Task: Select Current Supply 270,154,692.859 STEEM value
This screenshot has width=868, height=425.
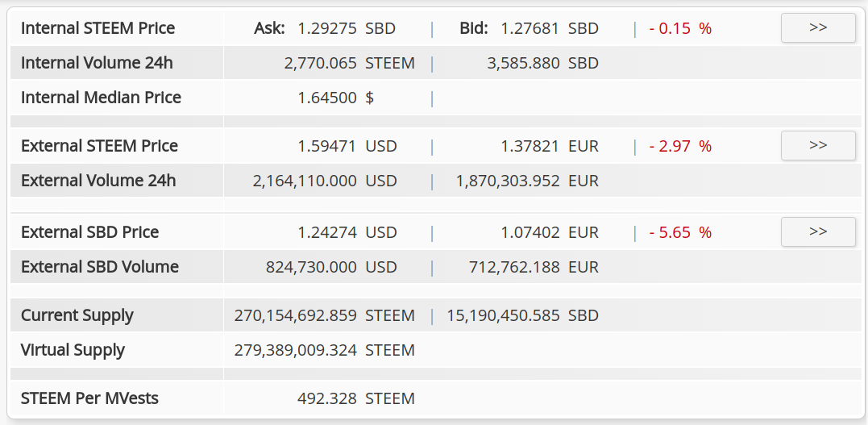Action: pos(325,316)
